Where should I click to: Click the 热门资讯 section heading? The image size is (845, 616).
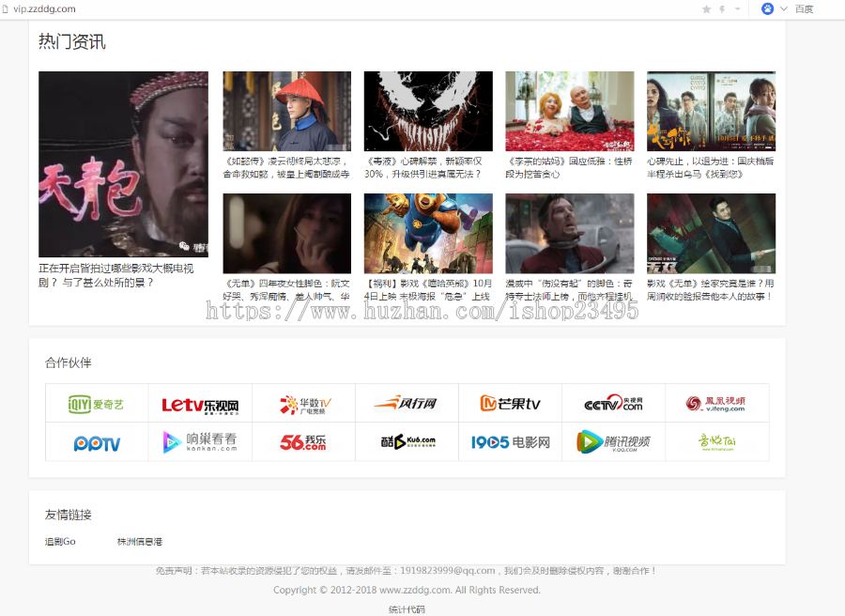coord(72,41)
